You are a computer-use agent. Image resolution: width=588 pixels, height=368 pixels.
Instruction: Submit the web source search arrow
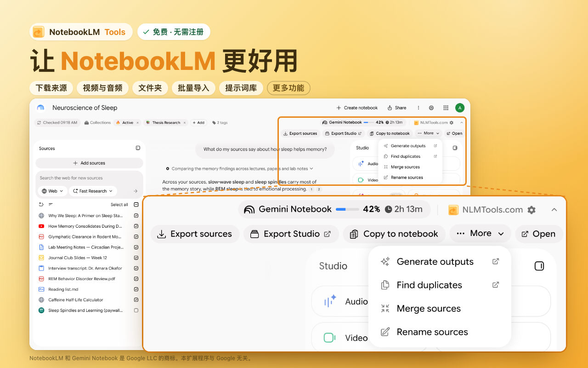click(136, 191)
